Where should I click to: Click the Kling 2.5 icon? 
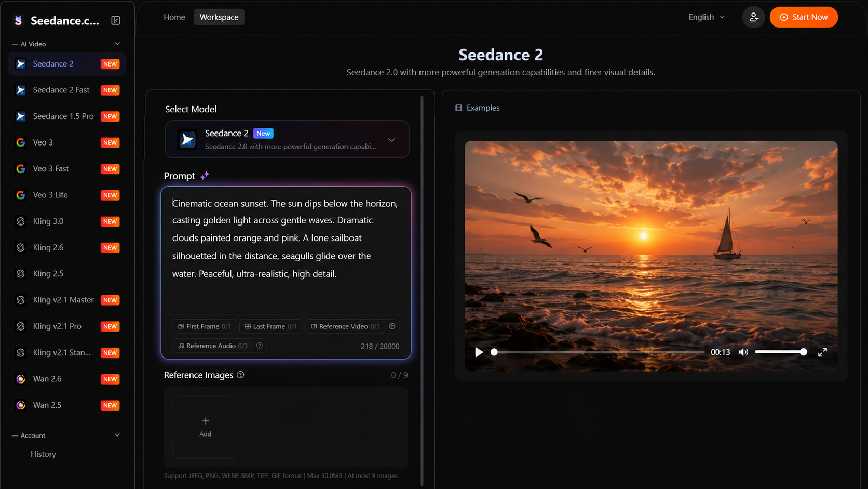tap(21, 274)
